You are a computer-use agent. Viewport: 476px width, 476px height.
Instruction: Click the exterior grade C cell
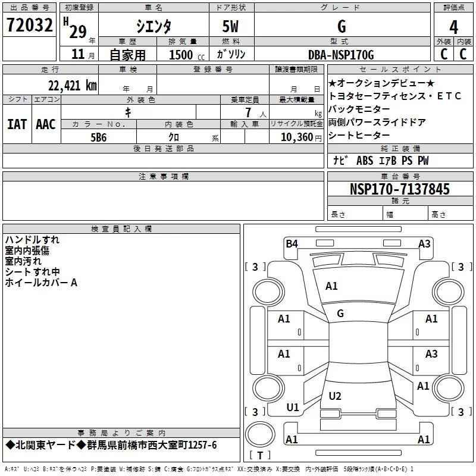pos(443,54)
